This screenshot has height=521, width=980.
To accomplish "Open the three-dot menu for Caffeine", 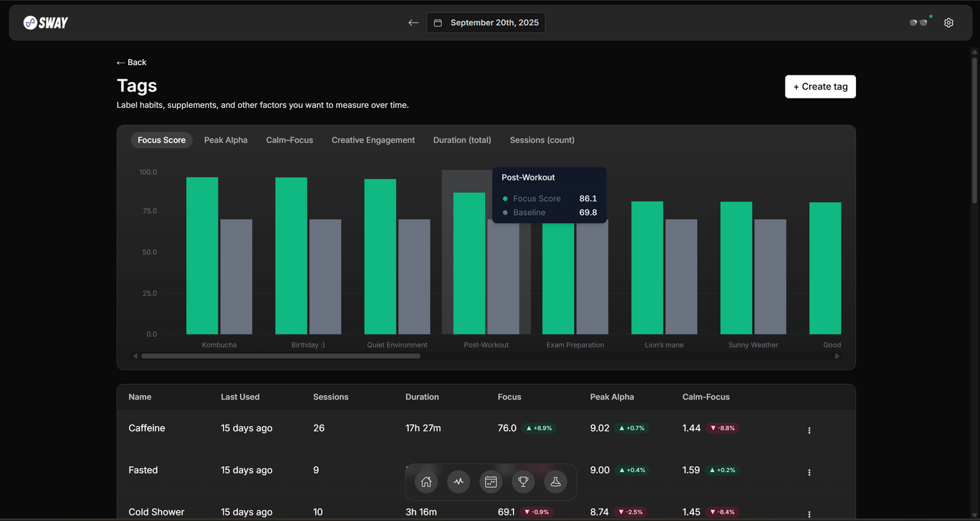I will point(809,430).
